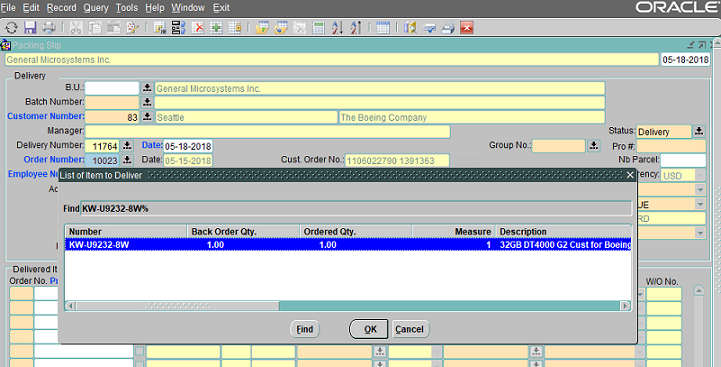Click the Nb Parcel input field
Viewport: 721px width, 367px height.
(683, 160)
